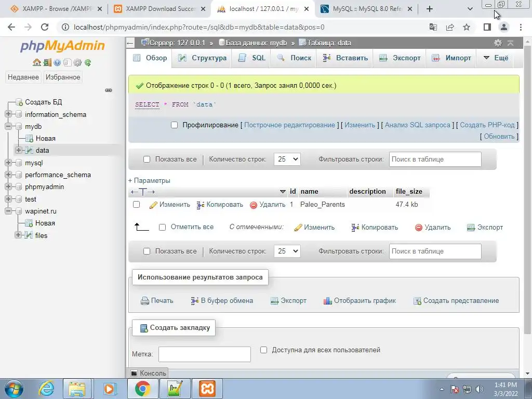
Task: Toggle the Profiling checkbox
Action: (175, 125)
